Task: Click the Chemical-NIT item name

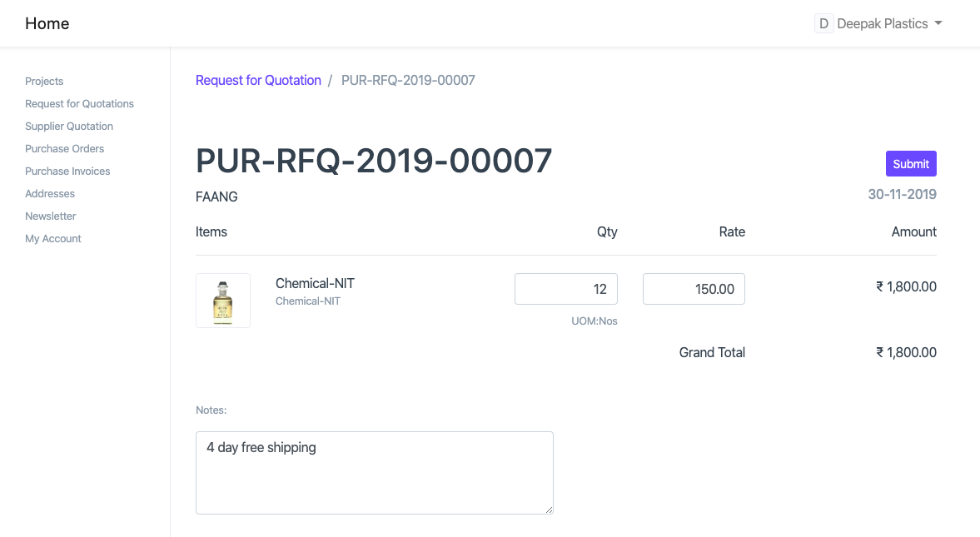Action: (315, 283)
